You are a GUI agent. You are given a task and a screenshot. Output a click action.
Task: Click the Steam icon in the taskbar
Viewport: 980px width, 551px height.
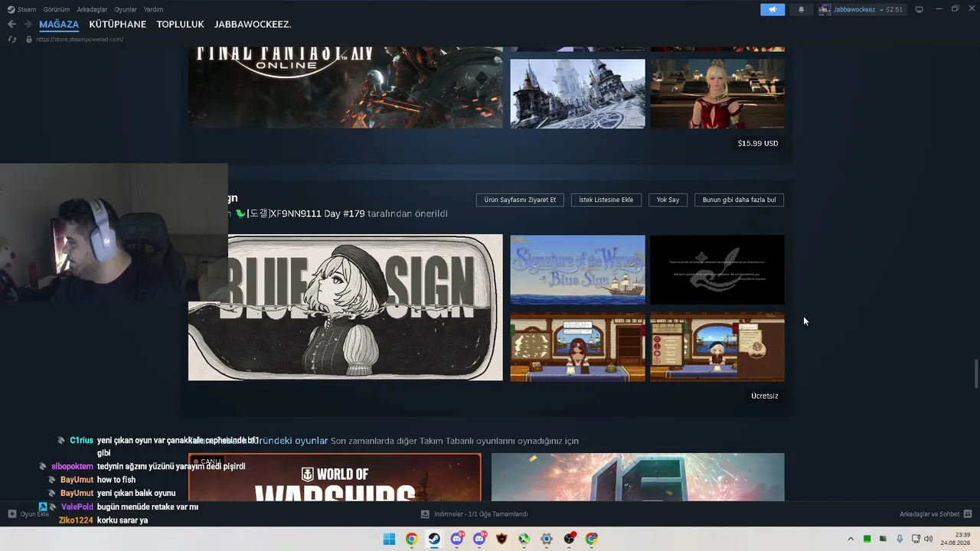(434, 539)
